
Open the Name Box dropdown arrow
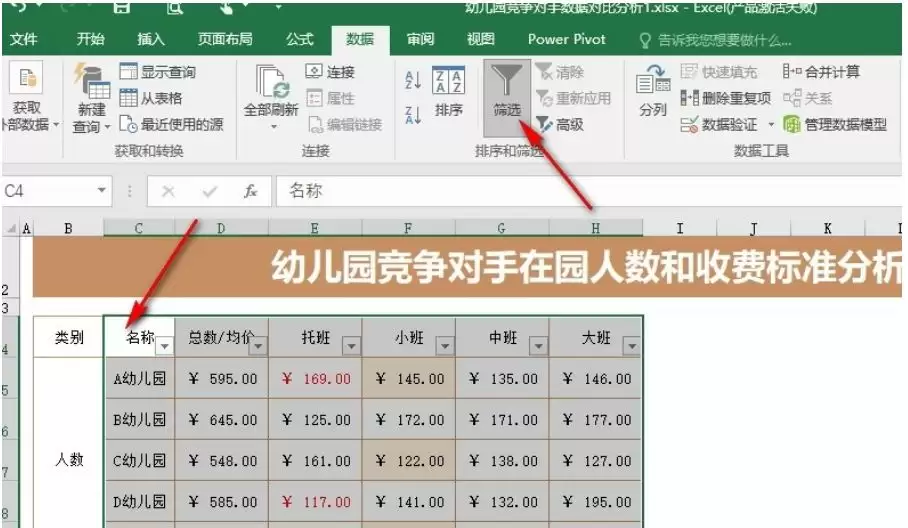101,190
